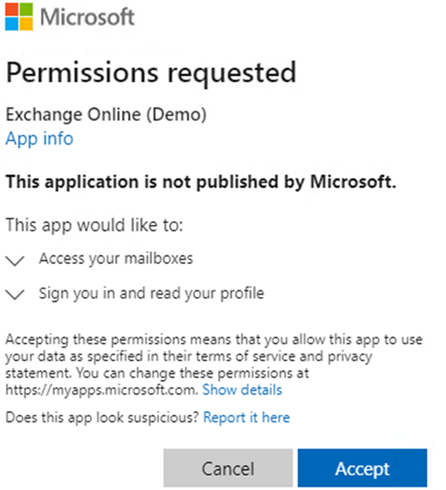Screen dimensions: 446x490
Task: Click the red square of Microsoft logo
Action: click(x=12, y=9)
